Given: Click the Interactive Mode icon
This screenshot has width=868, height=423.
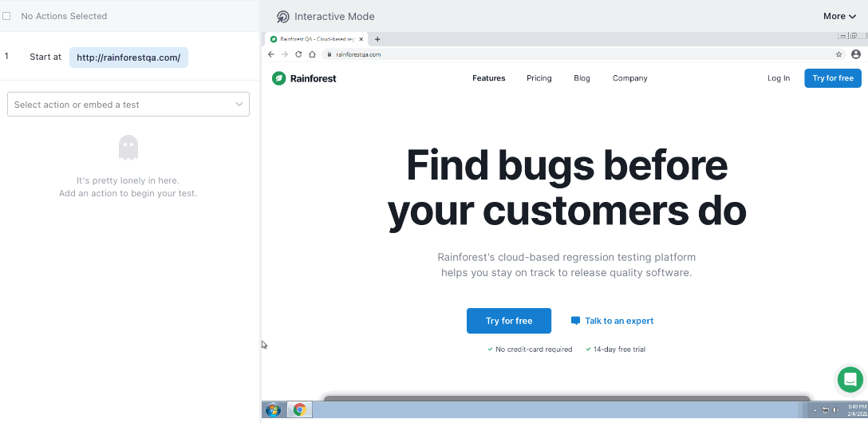Looking at the screenshot, I should pyautogui.click(x=283, y=17).
